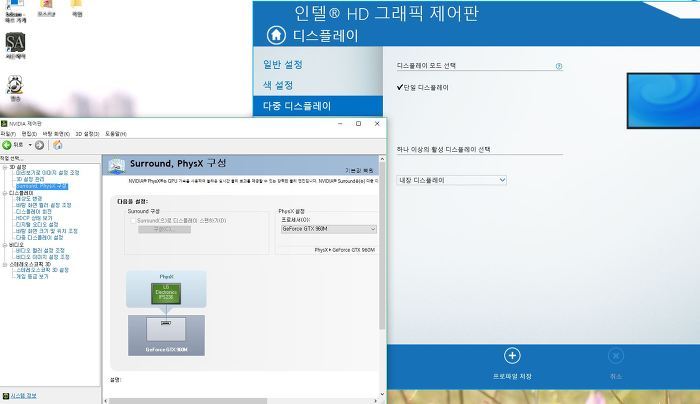
Task: Open the 파일(F) menu
Action: click(x=8, y=134)
